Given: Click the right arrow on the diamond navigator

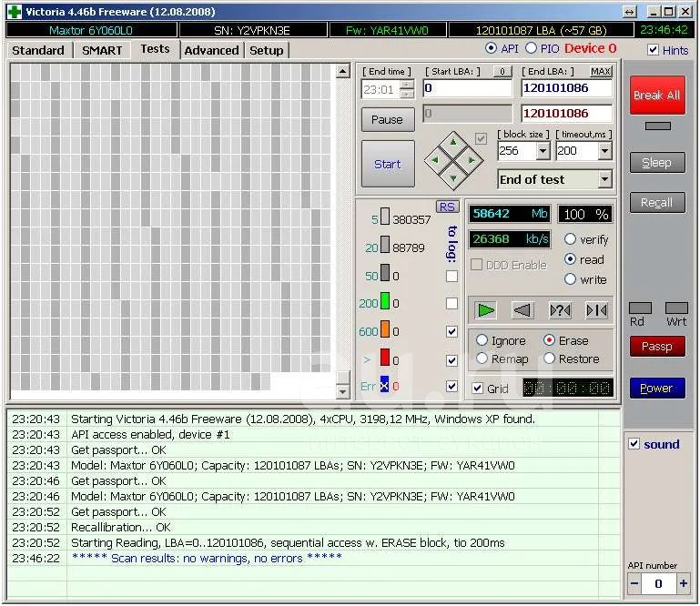Looking at the screenshot, I should pos(472,160).
